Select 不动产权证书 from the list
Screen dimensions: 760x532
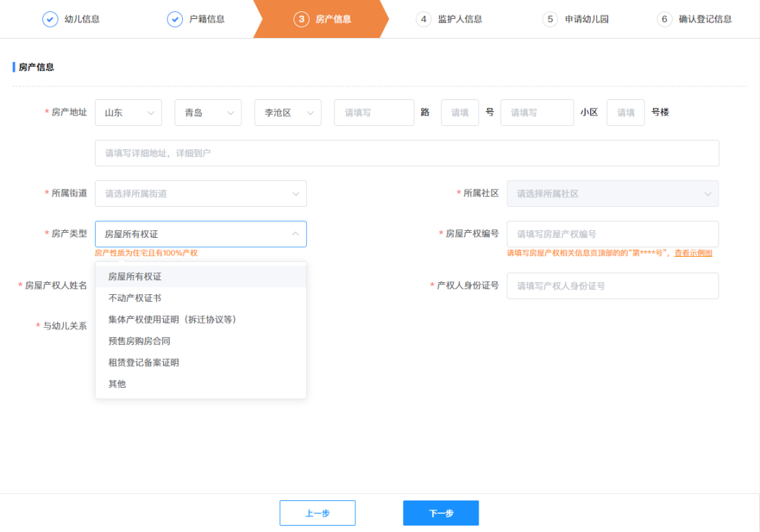click(135, 298)
